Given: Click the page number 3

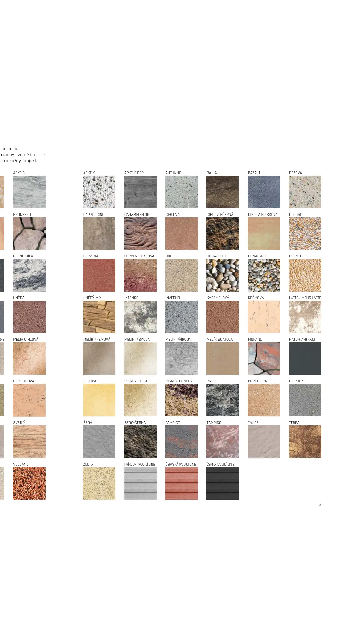Looking at the screenshot, I should (x=320, y=505).
